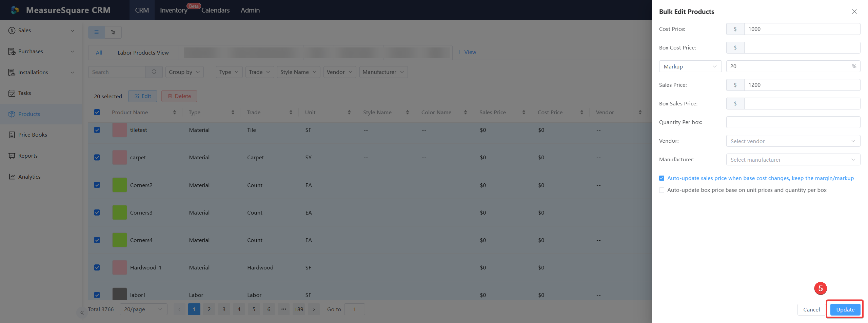Click the Cancel button
The height and width of the screenshot is (323, 868).
(x=811, y=309)
